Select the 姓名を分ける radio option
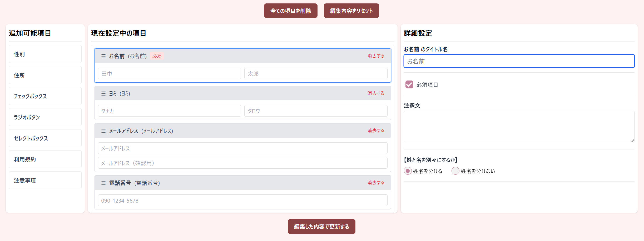Image resolution: width=644 pixels, height=241 pixels. coord(408,171)
